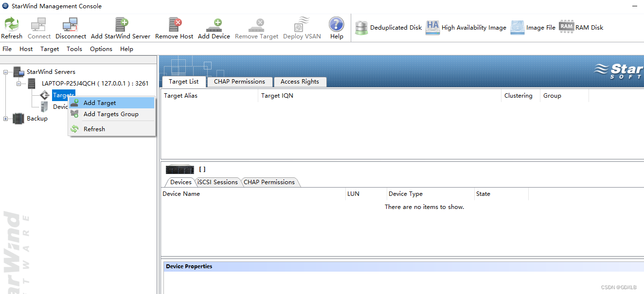Open the Target menu
The width and height of the screenshot is (644, 294).
[50, 49]
